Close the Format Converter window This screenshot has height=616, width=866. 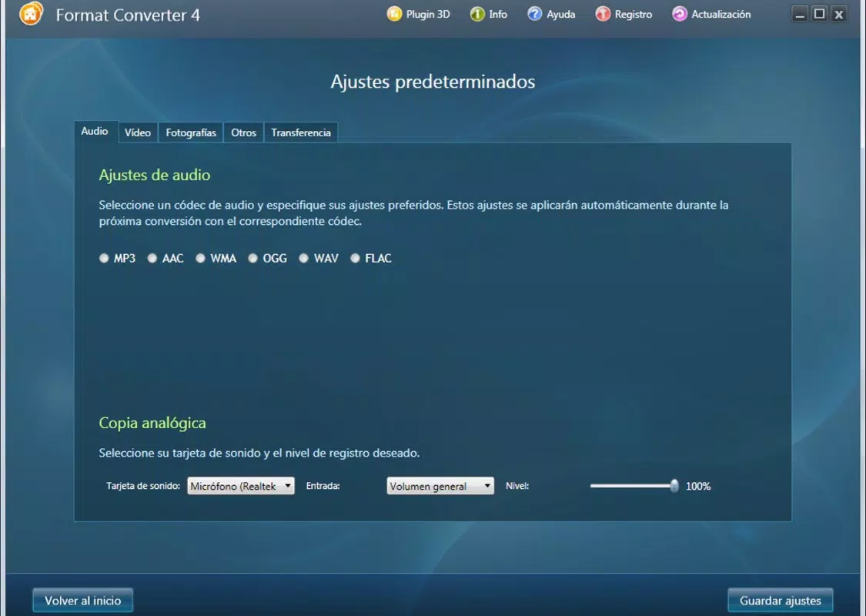pyautogui.click(x=838, y=14)
